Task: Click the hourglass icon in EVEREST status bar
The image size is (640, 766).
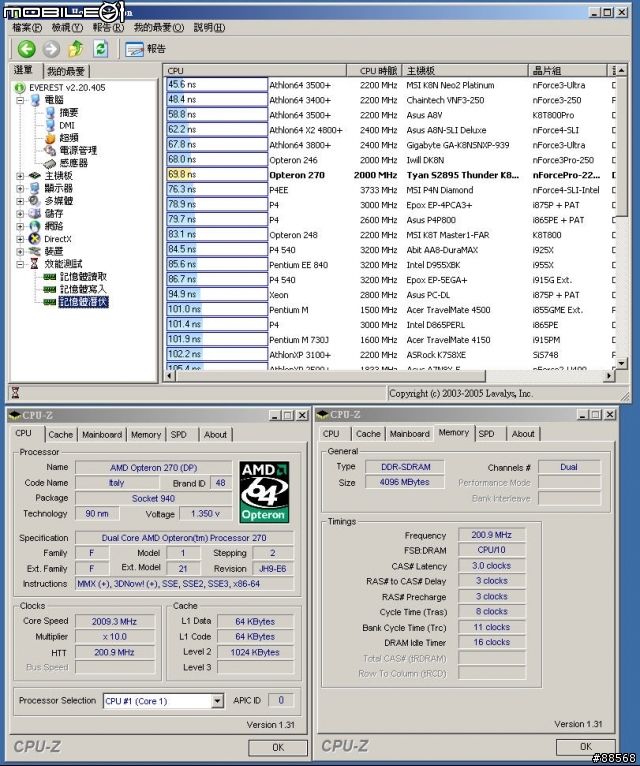Action: click(x=15, y=392)
